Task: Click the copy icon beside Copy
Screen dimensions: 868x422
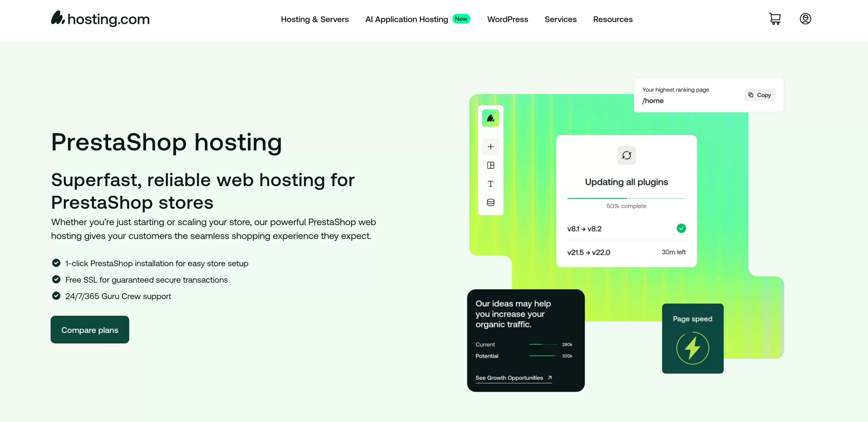Action: tap(751, 95)
